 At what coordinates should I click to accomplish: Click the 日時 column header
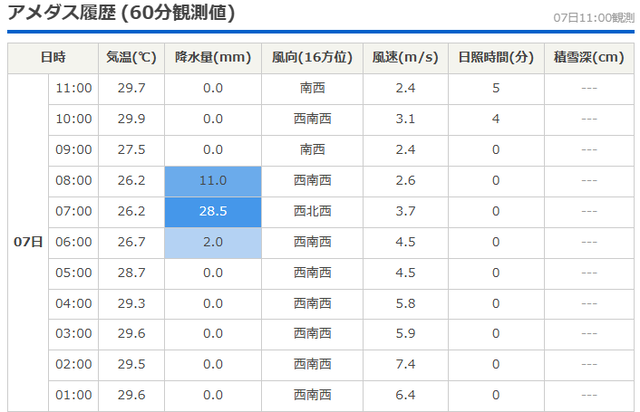coord(53,57)
